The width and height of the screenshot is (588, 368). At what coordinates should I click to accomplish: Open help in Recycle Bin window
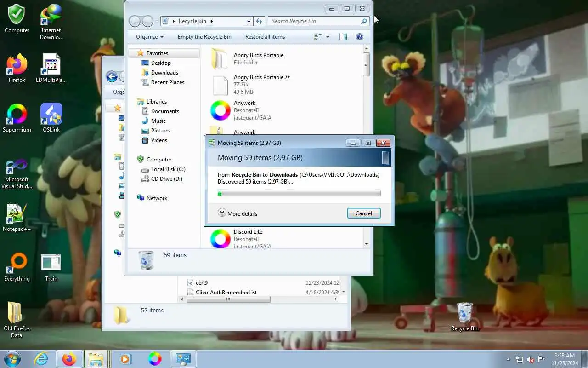[x=360, y=37]
